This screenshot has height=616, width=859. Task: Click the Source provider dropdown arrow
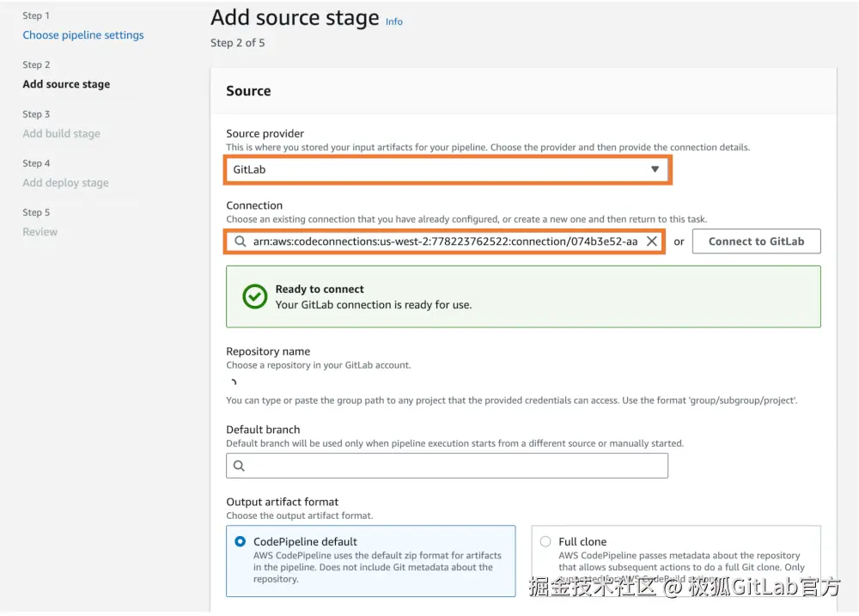pos(655,169)
